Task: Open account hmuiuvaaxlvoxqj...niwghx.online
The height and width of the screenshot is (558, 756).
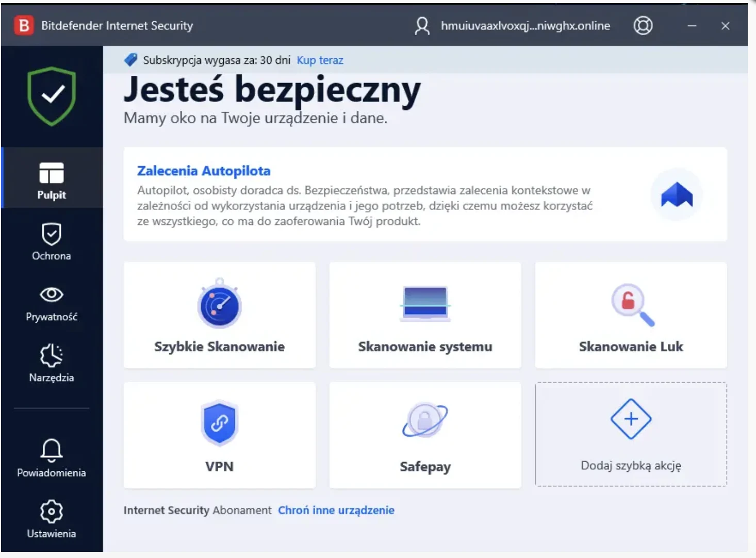Action: pyautogui.click(x=525, y=26)
